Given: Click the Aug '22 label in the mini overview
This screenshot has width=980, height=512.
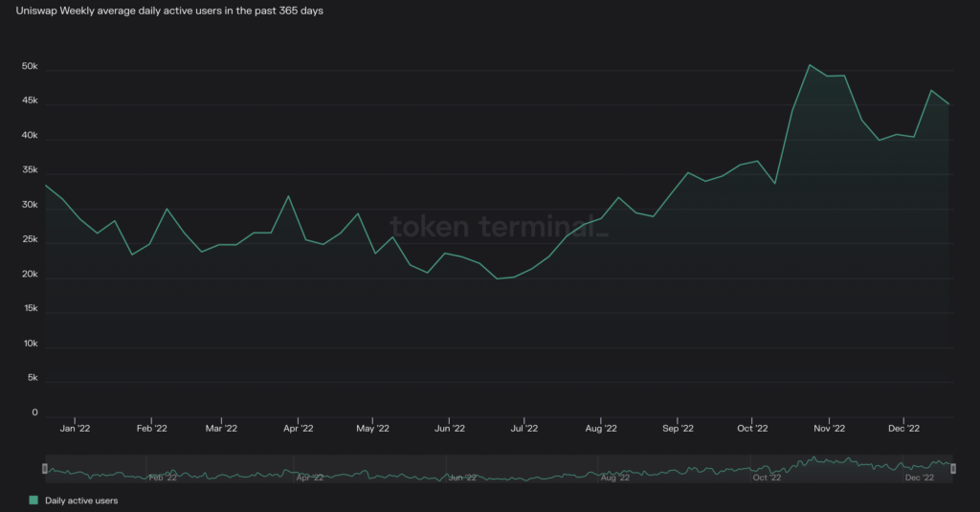Looking at the screenshot, I should point(615,478).
